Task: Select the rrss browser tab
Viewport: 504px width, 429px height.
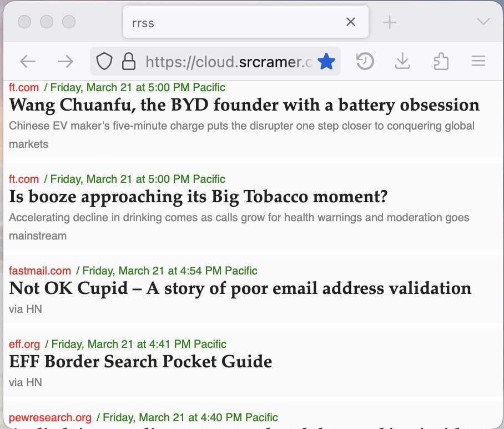Action: [233, 22]
